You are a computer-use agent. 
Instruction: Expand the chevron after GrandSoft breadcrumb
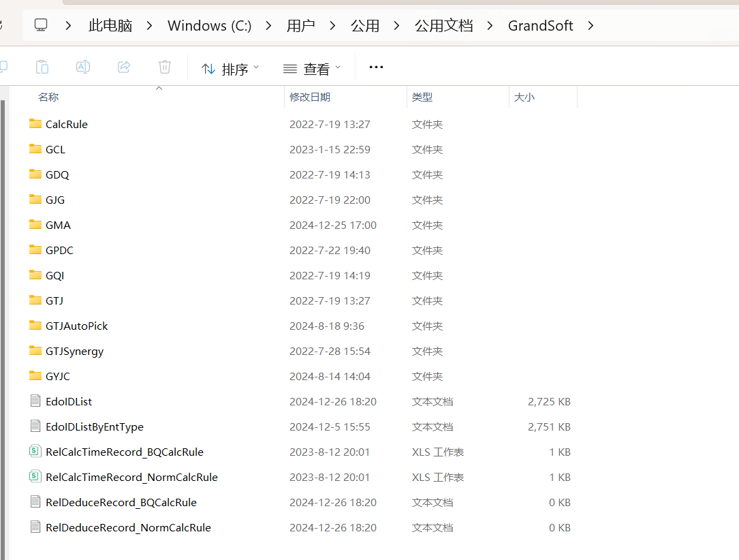pos(591,25)
